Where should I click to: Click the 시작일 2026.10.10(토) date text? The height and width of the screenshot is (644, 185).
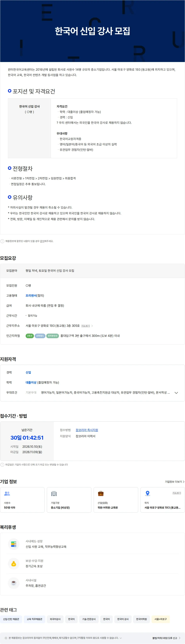tap(32, 447)
